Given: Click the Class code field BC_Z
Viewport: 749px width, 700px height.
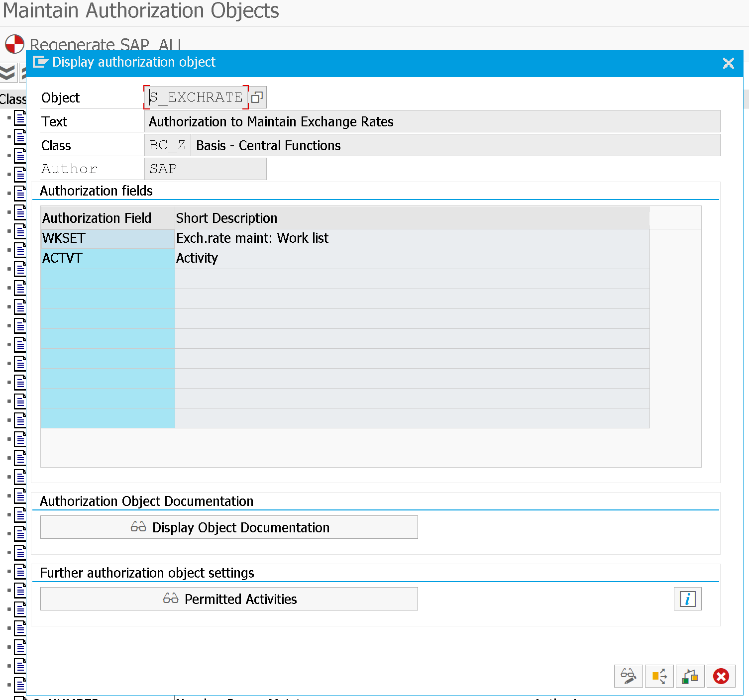Looking at the screenshot, I should [x=168, y=145].
